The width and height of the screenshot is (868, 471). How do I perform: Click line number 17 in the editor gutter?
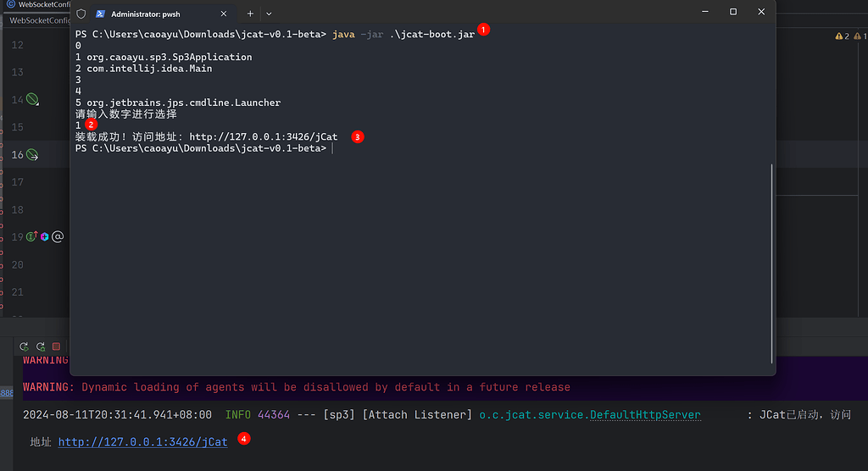tap(18, 182)
